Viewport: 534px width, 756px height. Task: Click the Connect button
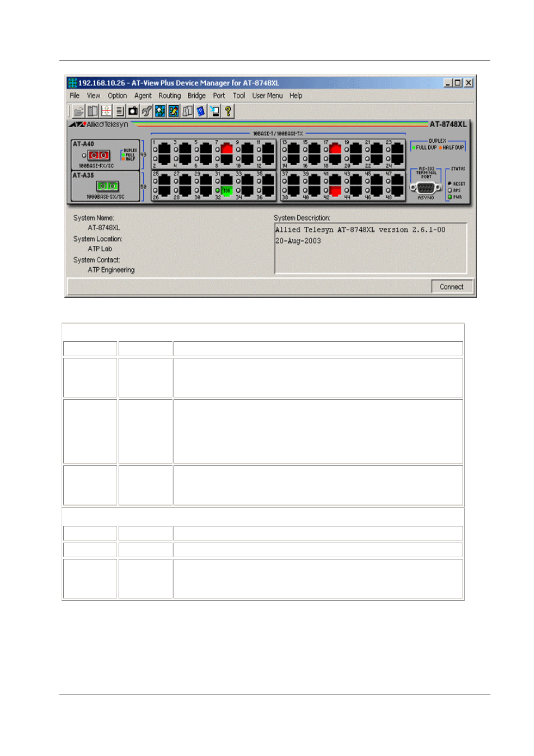(x=452, y=287)
